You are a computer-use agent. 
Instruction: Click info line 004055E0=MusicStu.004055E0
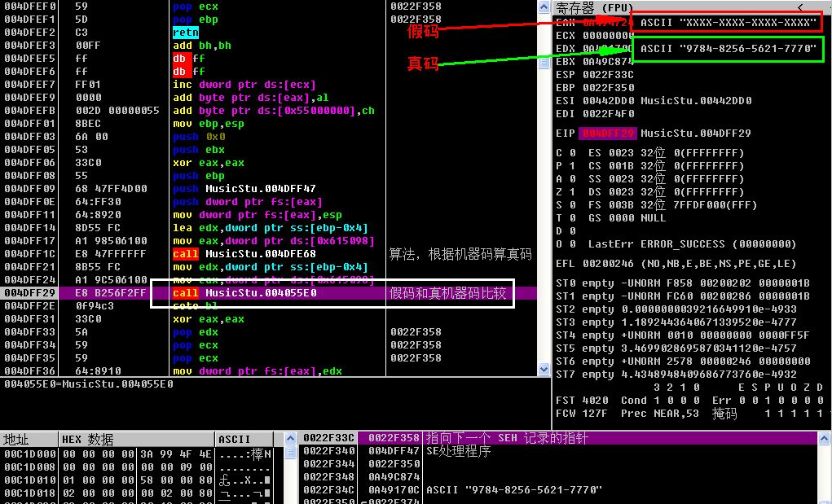[89, 383]
